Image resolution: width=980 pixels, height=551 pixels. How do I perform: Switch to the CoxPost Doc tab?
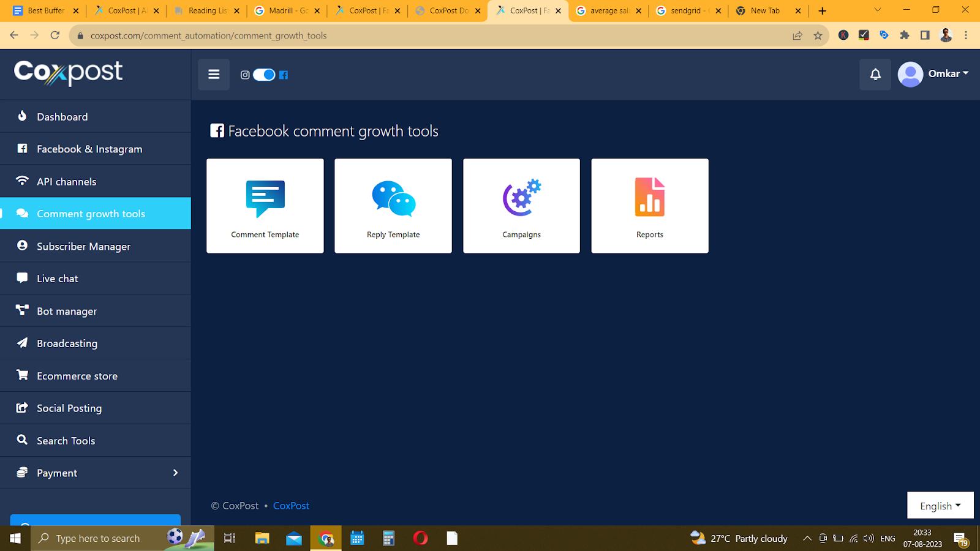click(448, 10)
